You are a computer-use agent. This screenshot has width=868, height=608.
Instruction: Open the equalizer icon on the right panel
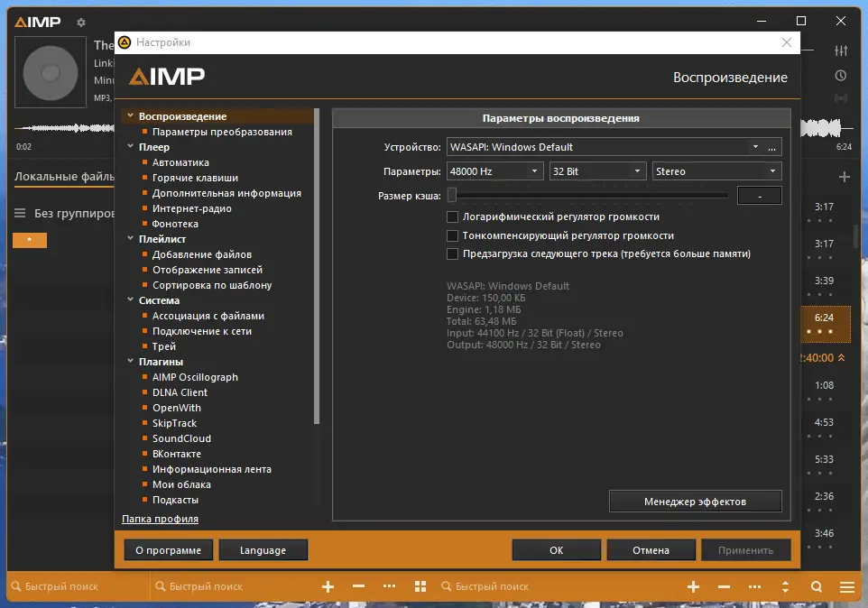point(841,51)
